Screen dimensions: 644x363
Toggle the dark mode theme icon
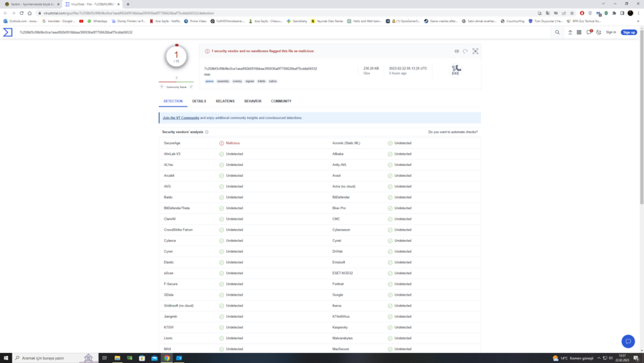(x=599, y=32)
